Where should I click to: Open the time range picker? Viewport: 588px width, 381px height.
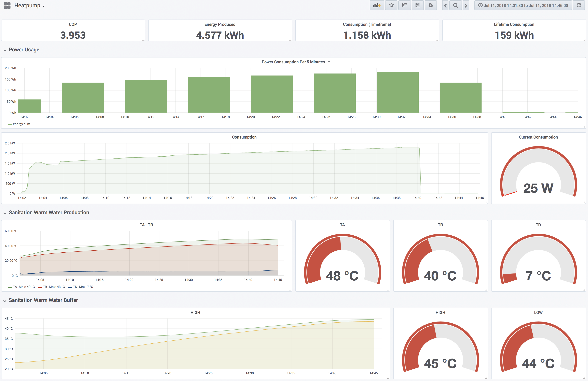523,6
